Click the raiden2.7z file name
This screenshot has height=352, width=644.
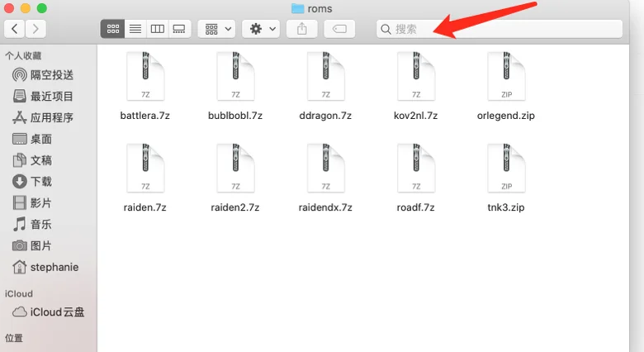pyautogui.click(x=235, y=207)
